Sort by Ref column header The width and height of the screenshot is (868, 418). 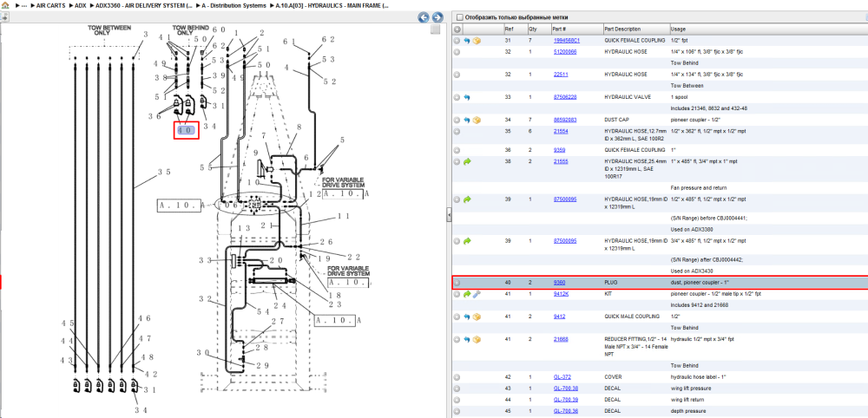[514, 29]
